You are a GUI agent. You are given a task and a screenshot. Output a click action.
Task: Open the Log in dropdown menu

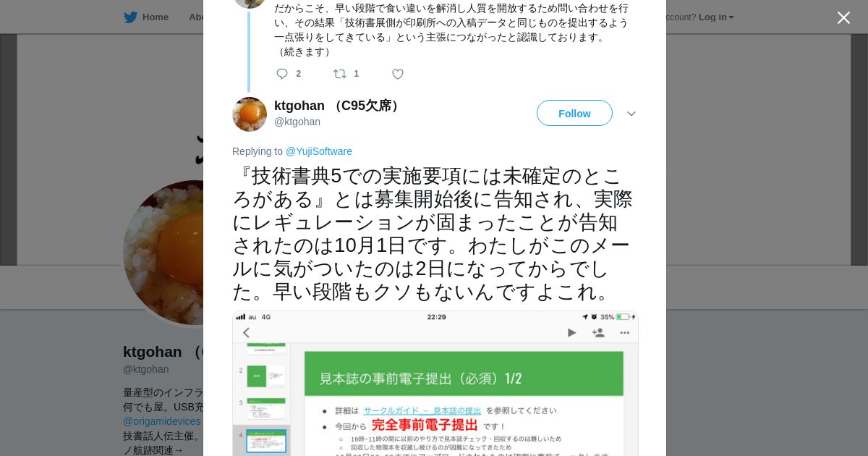pos(716,17)
